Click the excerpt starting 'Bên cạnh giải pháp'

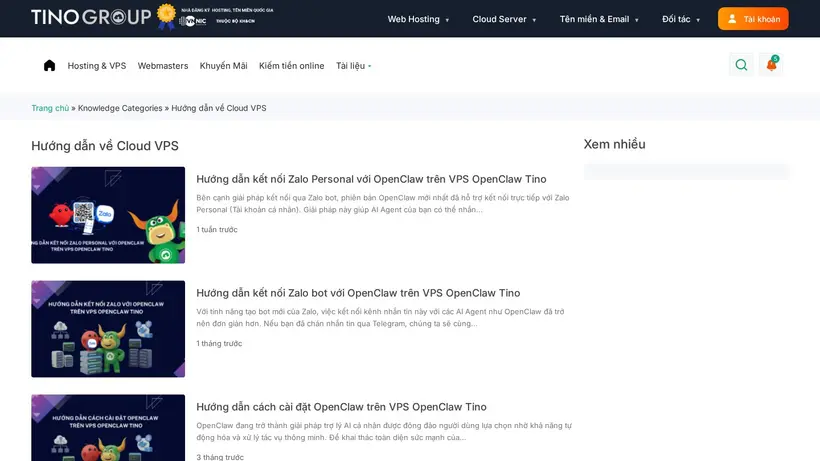point(383,204)
